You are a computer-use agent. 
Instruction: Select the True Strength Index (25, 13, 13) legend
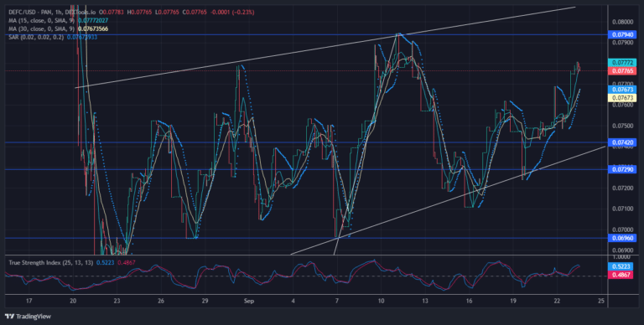point(51,263)
